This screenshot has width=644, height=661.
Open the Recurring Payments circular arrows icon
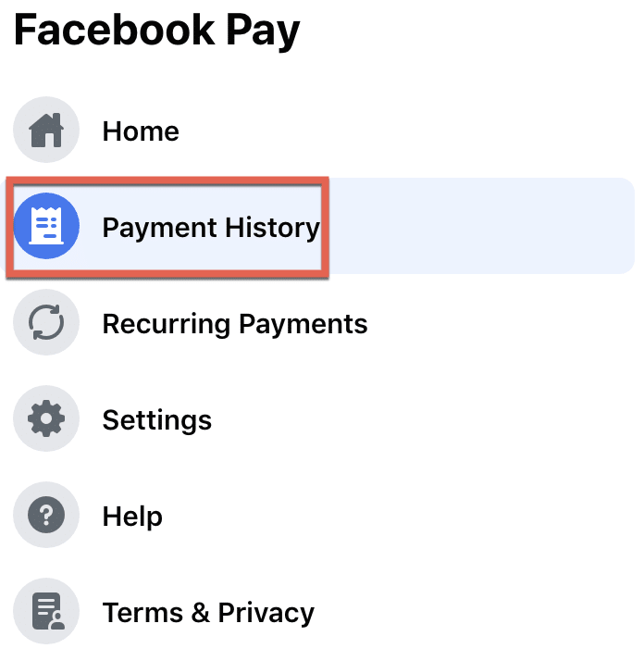coord(46,322)
